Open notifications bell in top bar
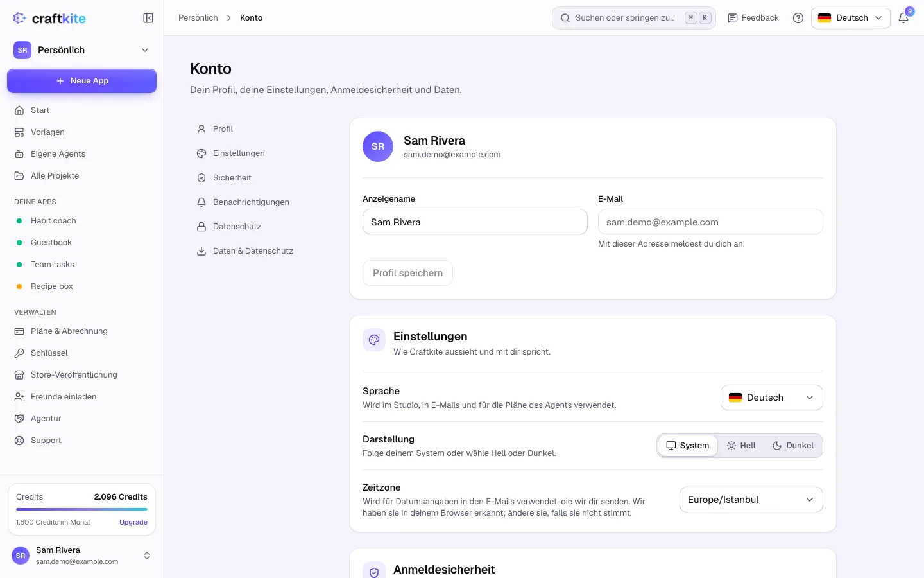Viewport: 924px width, 578px height. 903,18
